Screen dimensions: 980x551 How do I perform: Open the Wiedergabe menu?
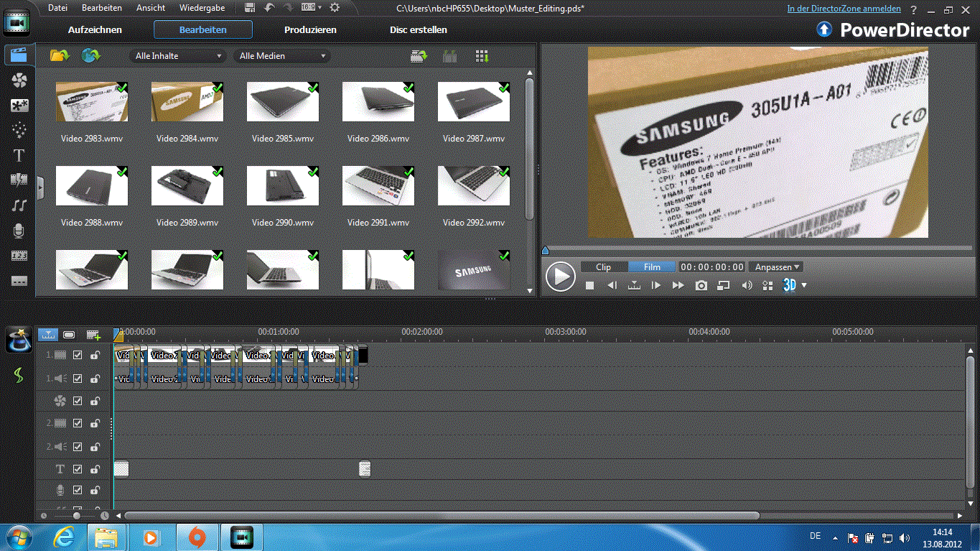(202, 8)
